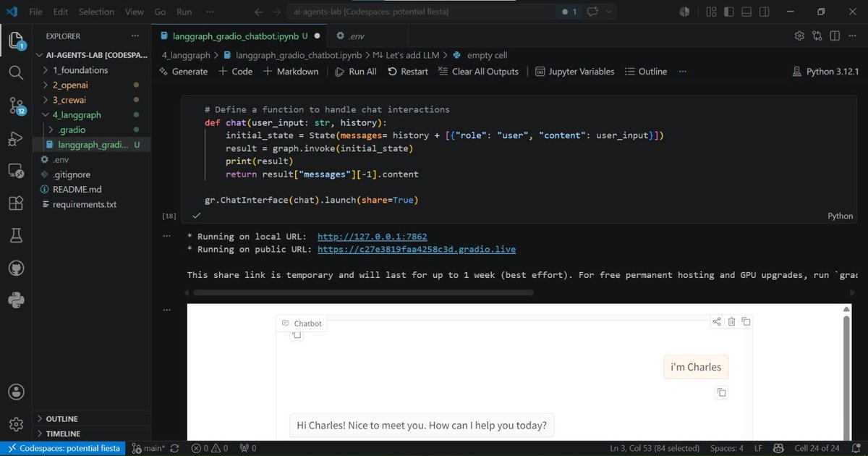Copy the "i'm Charles" message

(721, 392)
